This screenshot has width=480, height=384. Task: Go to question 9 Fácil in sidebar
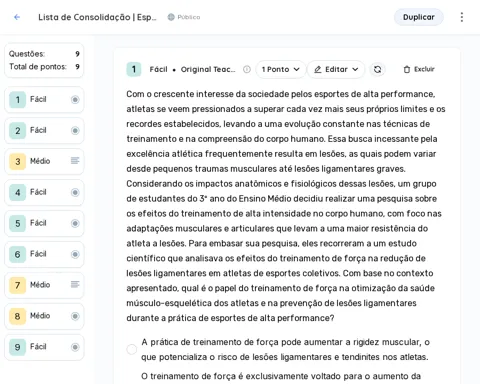coord(44,347)
